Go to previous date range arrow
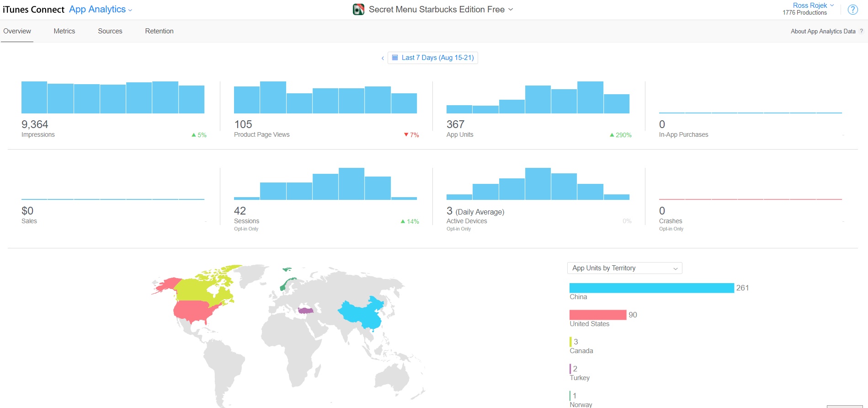The image size is (868, 408). tap(383, 58)
